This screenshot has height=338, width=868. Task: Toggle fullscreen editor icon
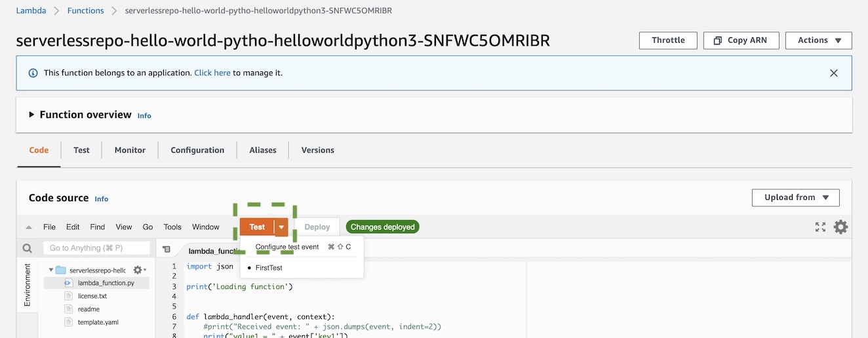tap(820, 227)
